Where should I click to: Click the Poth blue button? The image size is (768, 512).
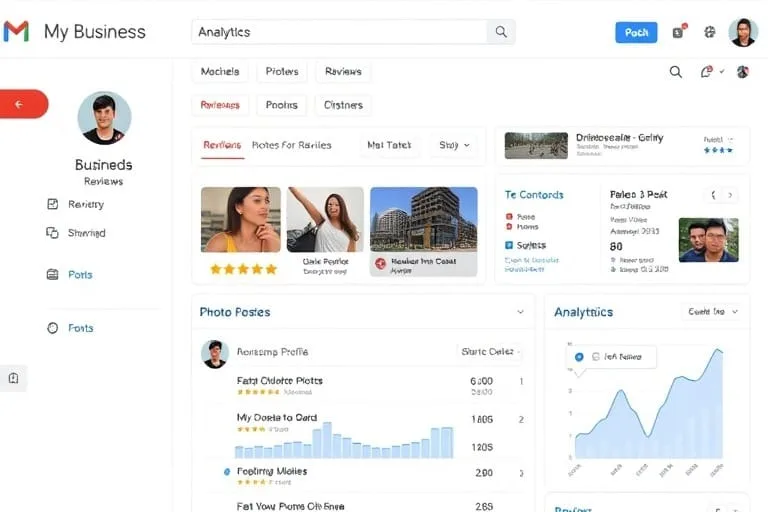pos(636,32)
